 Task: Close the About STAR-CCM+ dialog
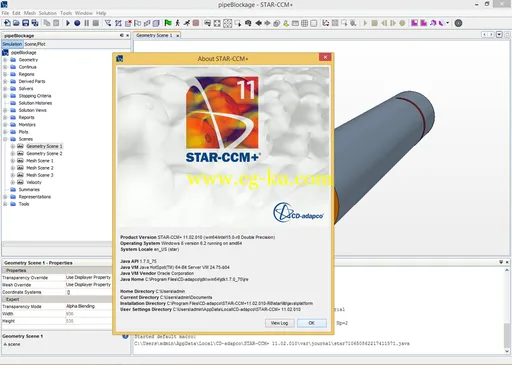[325, 57]
